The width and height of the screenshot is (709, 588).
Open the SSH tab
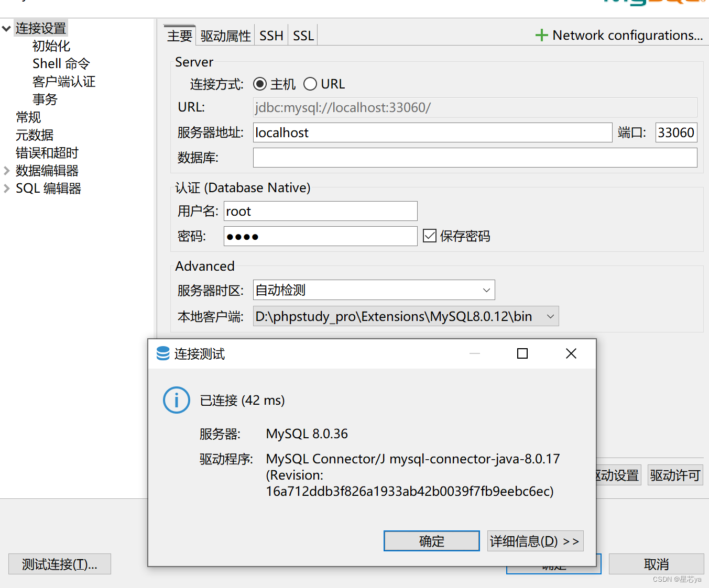271,36
